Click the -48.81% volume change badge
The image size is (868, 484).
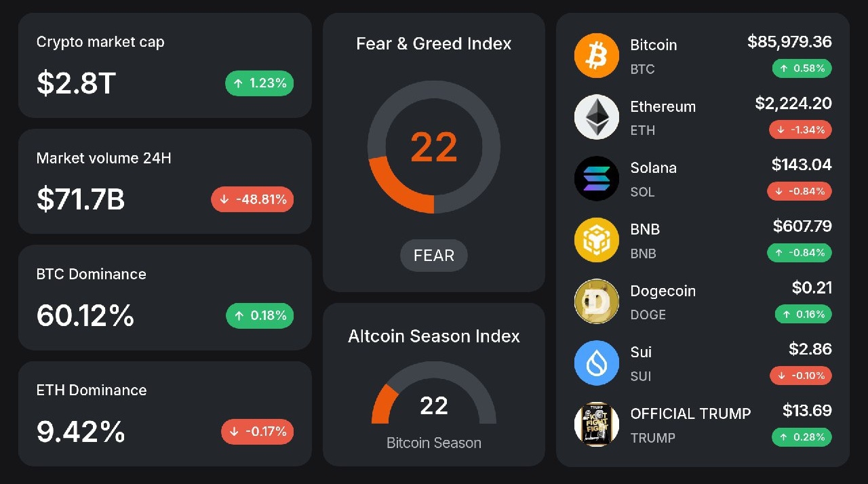(x=252, y=199)
